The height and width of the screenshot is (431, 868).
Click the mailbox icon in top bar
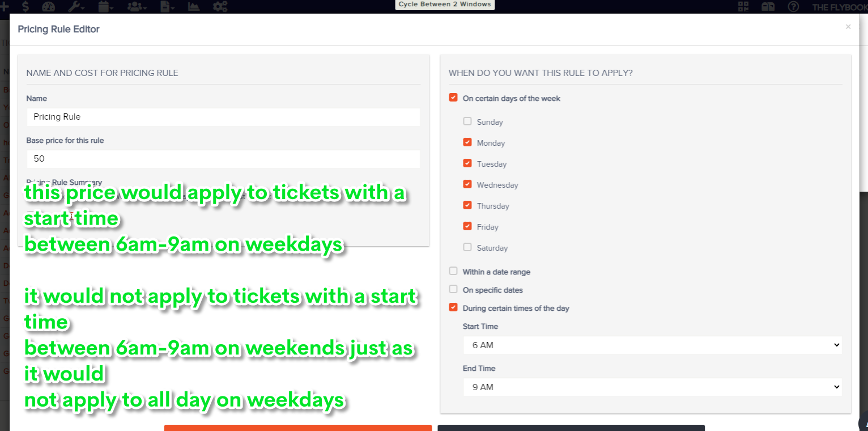(768, 6)
